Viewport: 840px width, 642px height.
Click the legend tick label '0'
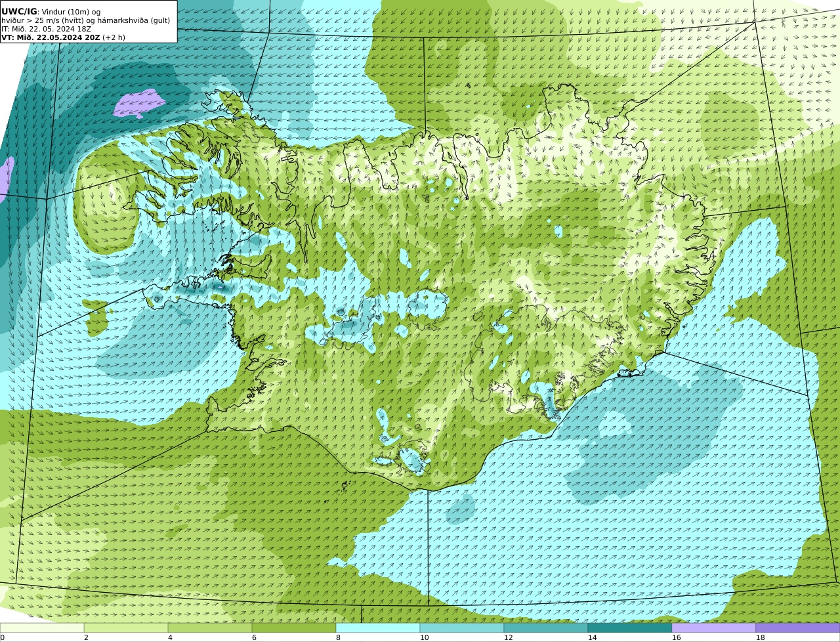[x=3, y=637]
